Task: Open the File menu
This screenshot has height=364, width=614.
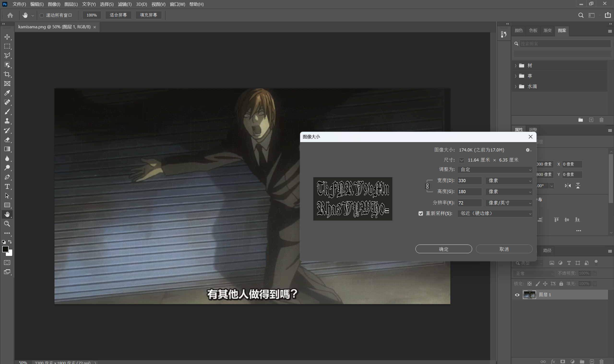Action: coord(19,4)
